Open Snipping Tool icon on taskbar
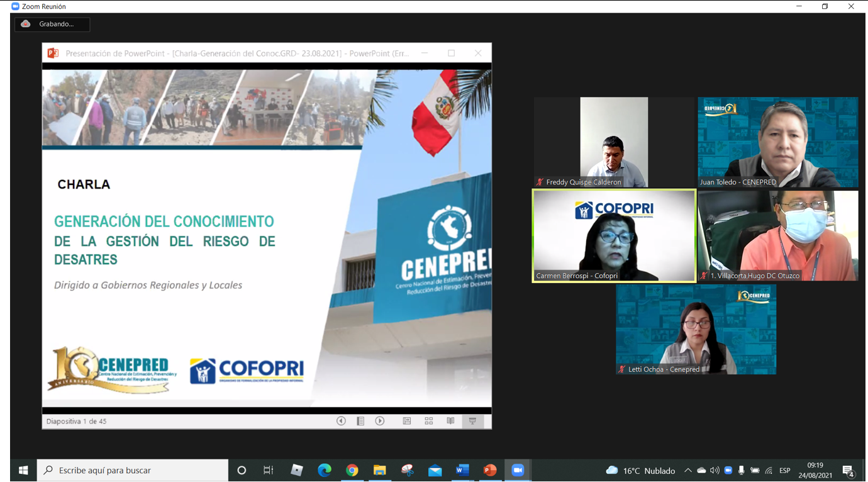 pos(408,470)
